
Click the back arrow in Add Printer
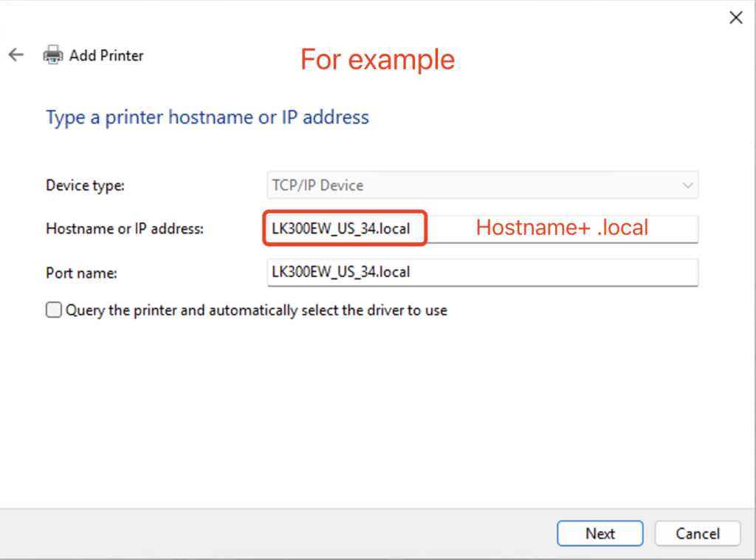[16, 55]
